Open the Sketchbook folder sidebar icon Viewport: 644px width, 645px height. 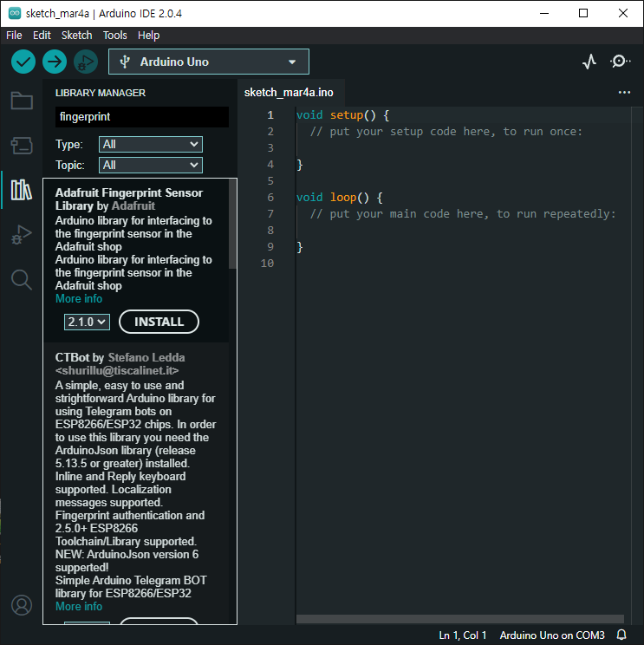pos(22,101)
